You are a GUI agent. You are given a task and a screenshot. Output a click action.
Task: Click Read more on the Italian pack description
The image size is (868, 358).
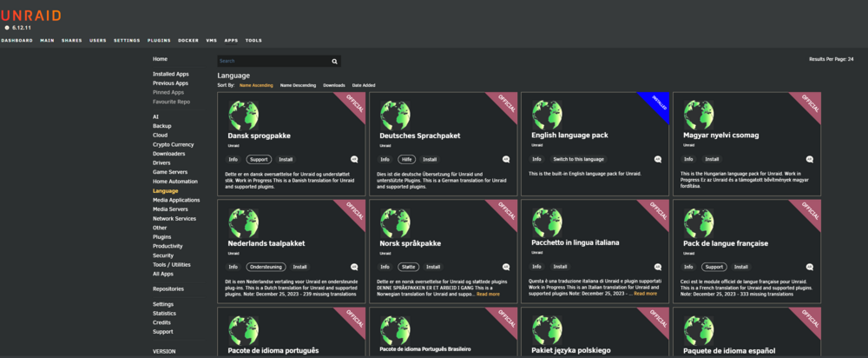pyautogui.click(x=646, y=293)
